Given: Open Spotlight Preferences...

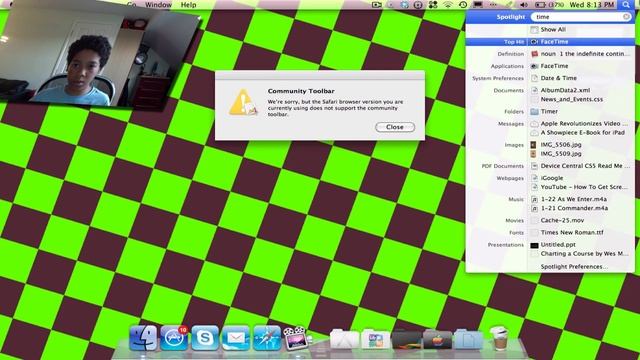Looking at the screenshot, I should pyautogui.click(x=574, y=267).
